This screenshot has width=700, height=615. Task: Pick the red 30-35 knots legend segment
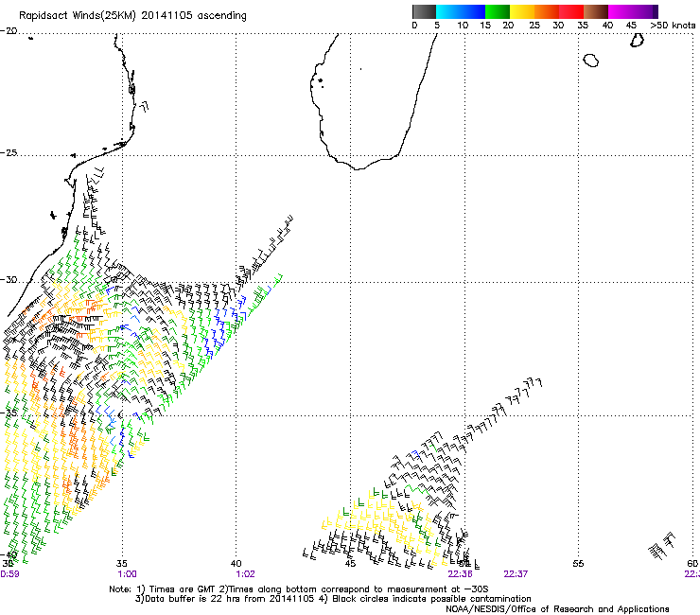(571, 11)
